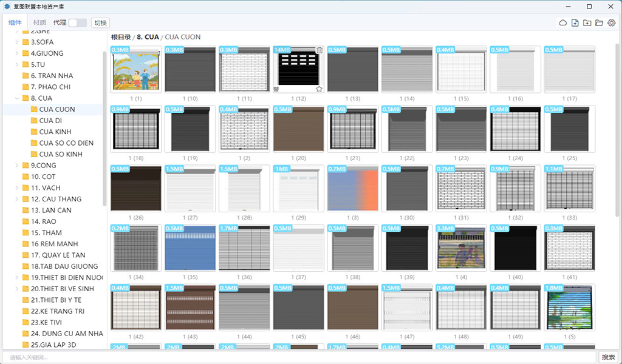Image resolution: width=622 pixels, height=364 pixels.
Task: Toggle the 代理 proxy switch
Action: click(x=77, y=23)
